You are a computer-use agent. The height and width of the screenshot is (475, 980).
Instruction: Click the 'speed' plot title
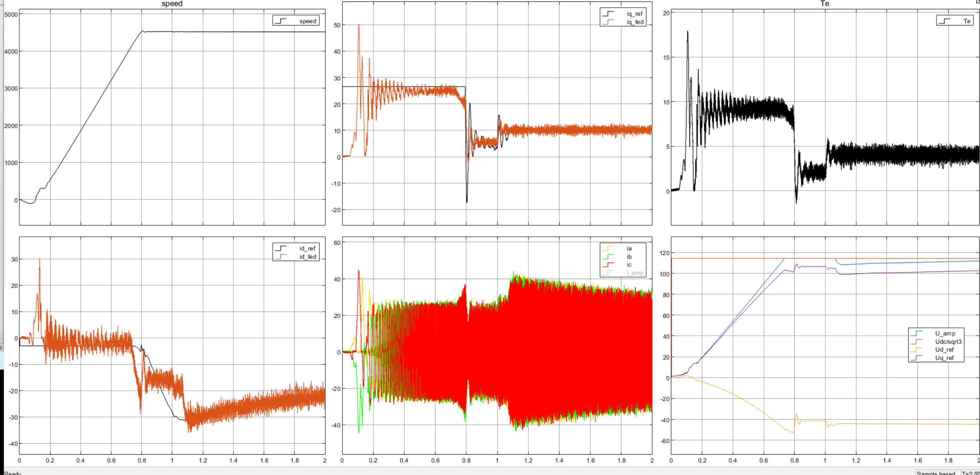coord(172,4)
